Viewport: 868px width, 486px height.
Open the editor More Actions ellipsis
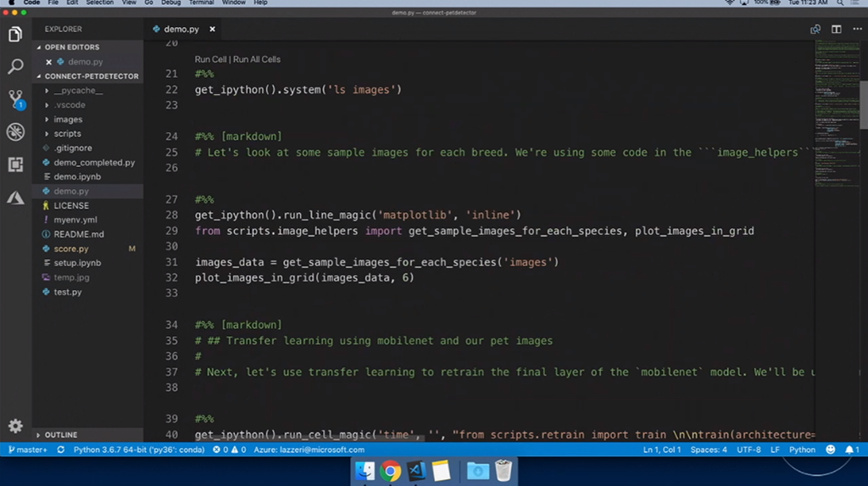tap(857, 29)
